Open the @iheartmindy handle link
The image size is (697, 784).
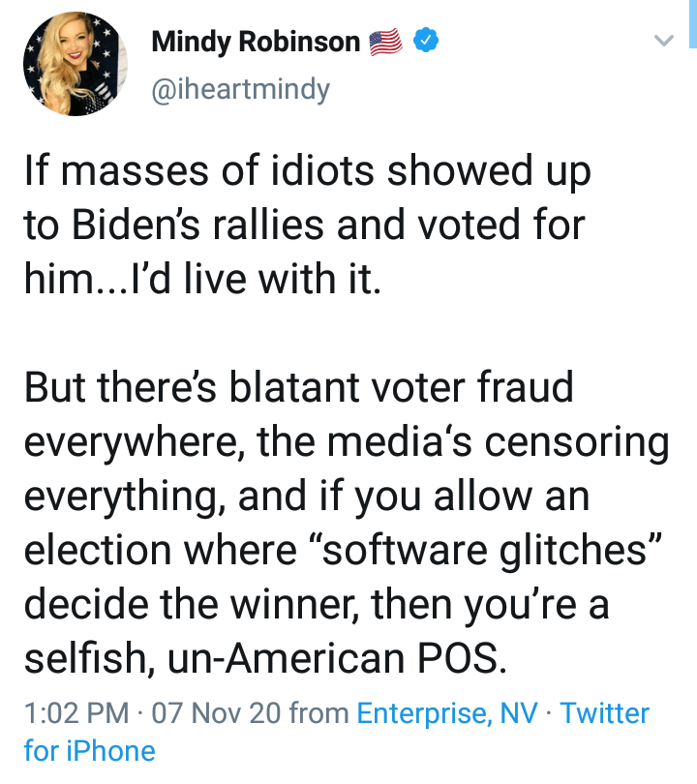[240, 89]
